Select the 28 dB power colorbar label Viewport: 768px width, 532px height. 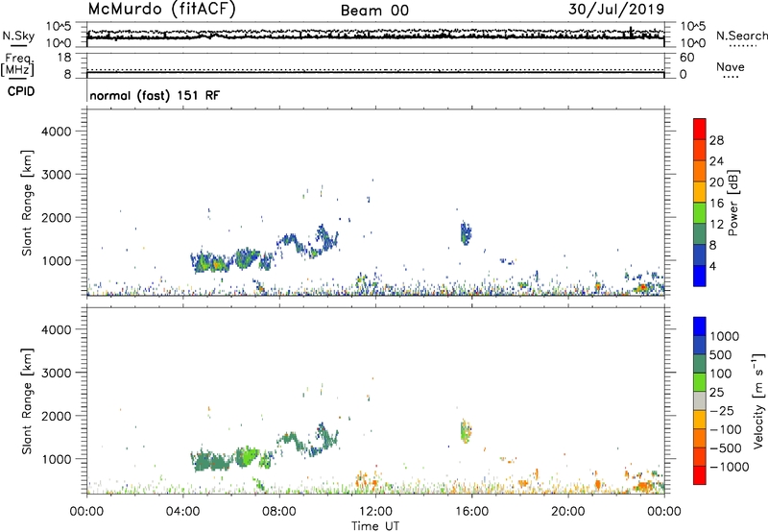click(716, 140)
